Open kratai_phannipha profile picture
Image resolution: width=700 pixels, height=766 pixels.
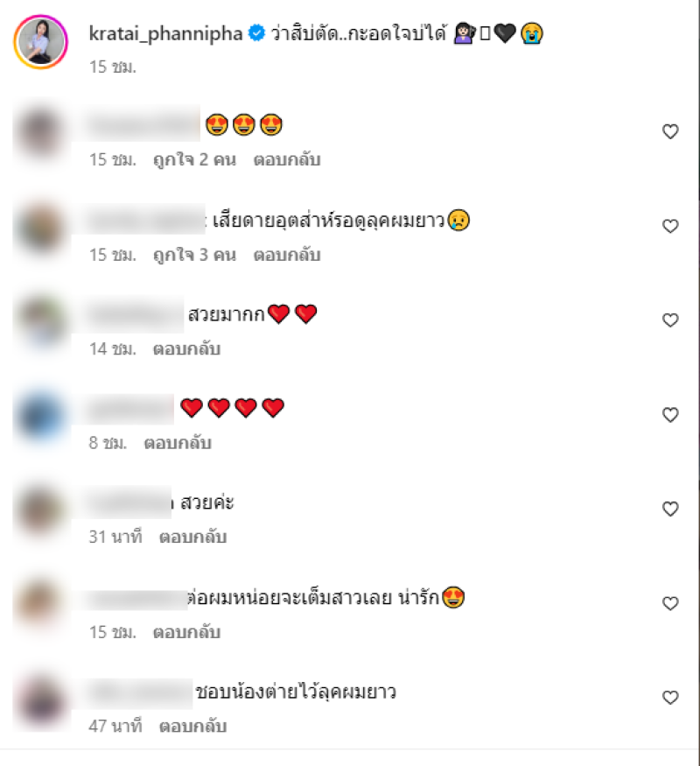[x=40, y=42]
